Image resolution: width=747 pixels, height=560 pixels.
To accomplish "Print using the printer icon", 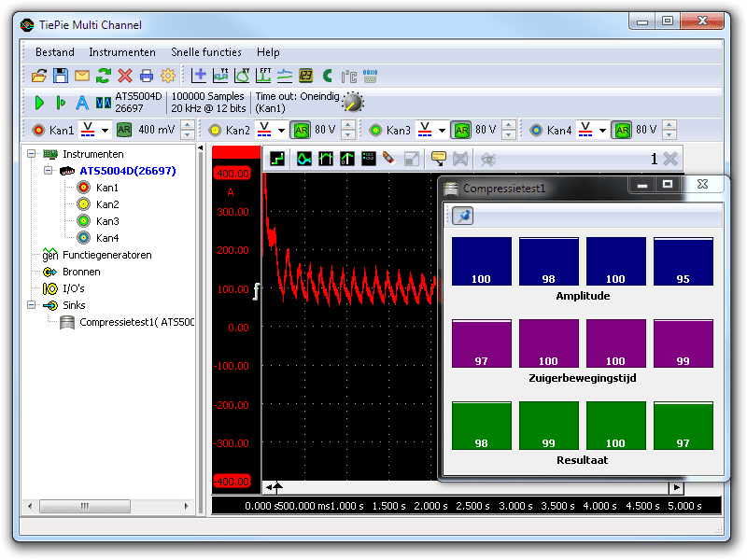I will pyautogui.click(x=147, y=76).
